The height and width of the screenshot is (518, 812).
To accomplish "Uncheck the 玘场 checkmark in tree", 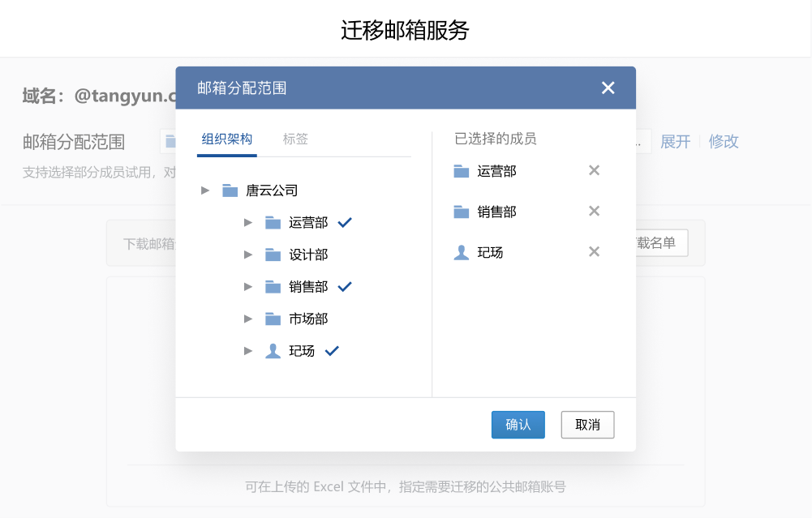I will 331,351.
